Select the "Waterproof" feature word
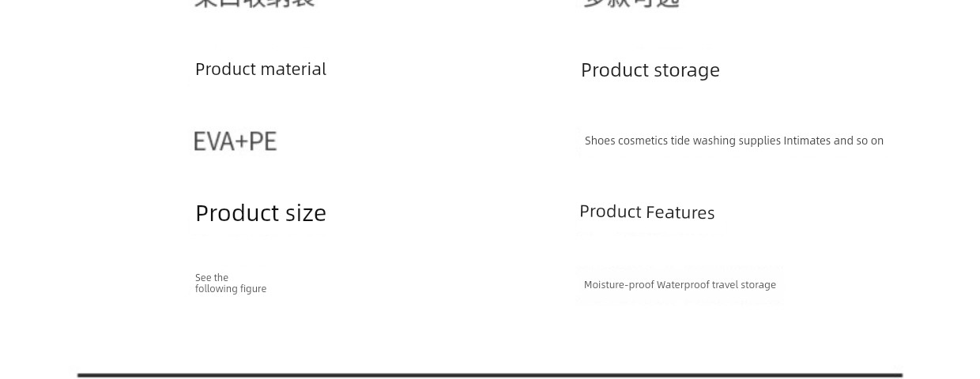 pos(683,285)
